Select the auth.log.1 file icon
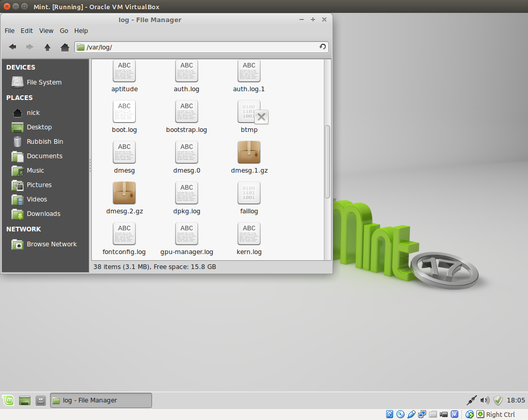This screenshot has height=420, width=528. [x=249, y=71]
